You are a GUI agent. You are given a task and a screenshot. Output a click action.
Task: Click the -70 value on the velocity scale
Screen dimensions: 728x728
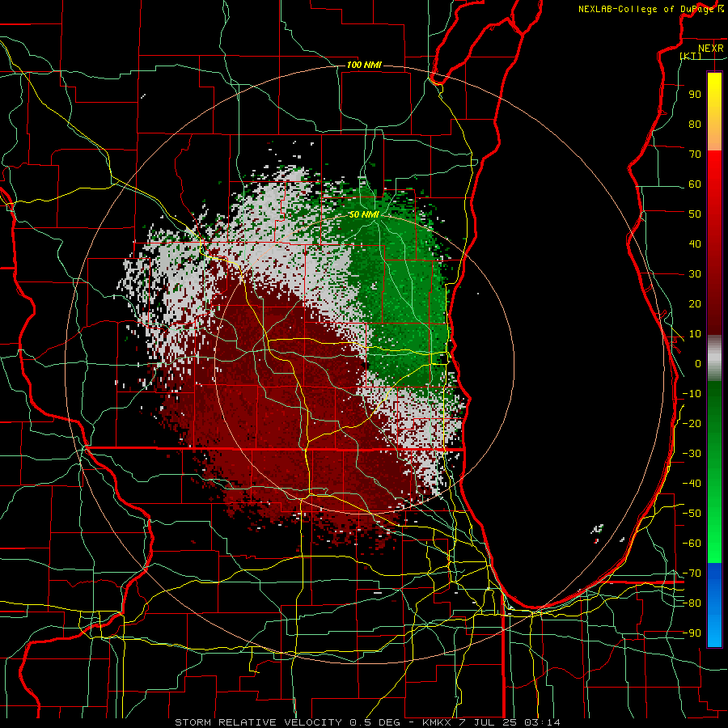pos(692,574)
